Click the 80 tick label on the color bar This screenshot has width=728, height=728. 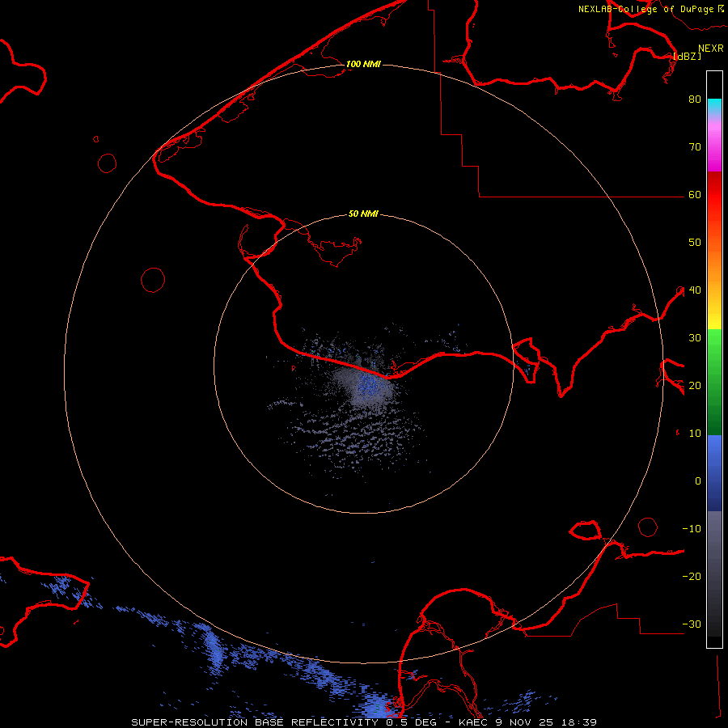(695, 99)
